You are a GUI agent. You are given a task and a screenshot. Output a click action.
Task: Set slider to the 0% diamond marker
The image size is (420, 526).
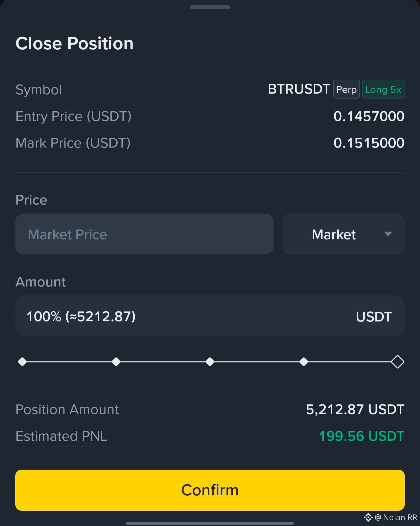coord(22,362)
